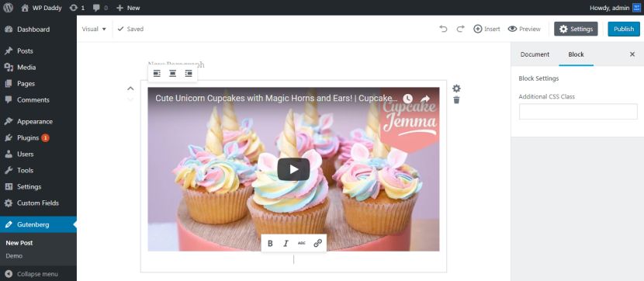
Task: Toggle italic formatting in caption toolbar
Action: (286, 243)
